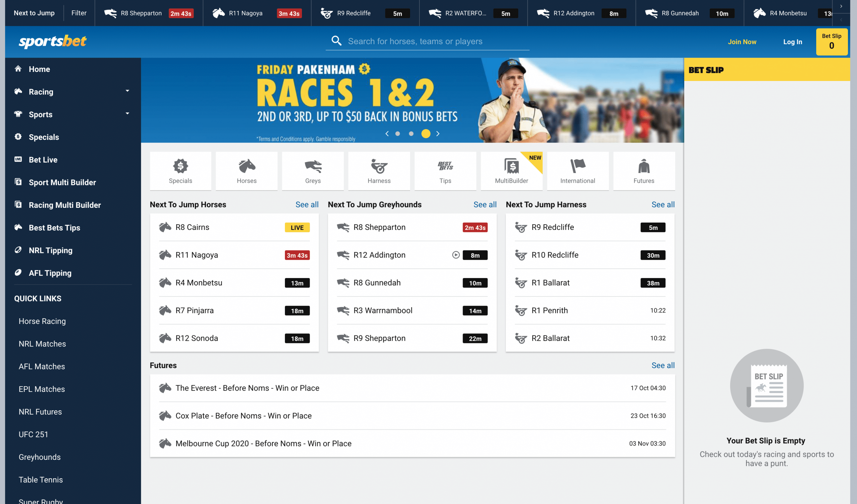Click the Specials icon in sidebar
Image resolution: width=857 pixels, height=504 pixels.
click(x=18, y=137)
